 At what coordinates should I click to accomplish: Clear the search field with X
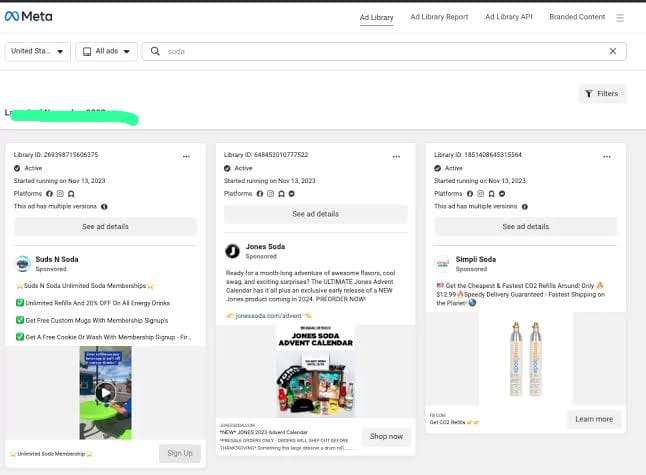click(x=613, y=51)
